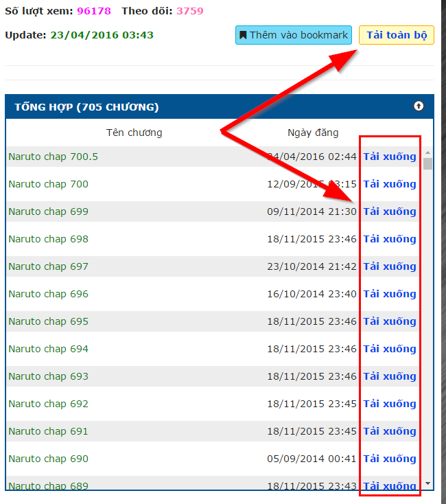Click the chapter list scroll-up arrow

pos(427,152)
